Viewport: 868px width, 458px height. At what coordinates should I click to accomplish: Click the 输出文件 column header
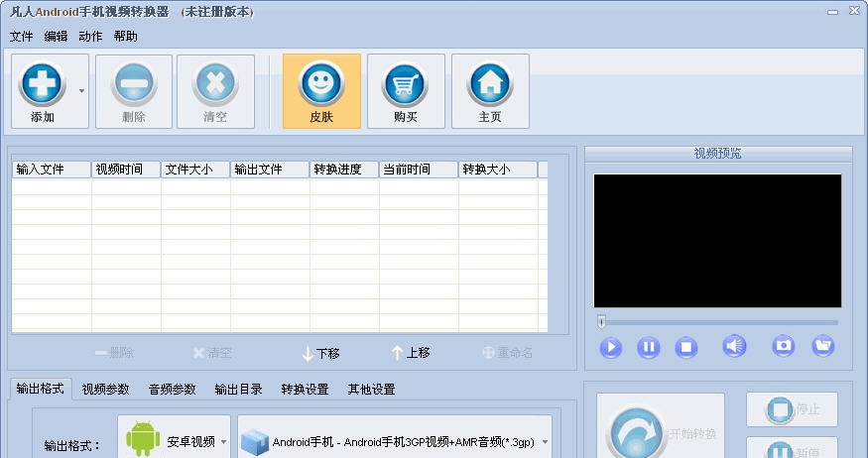(270, 170)
